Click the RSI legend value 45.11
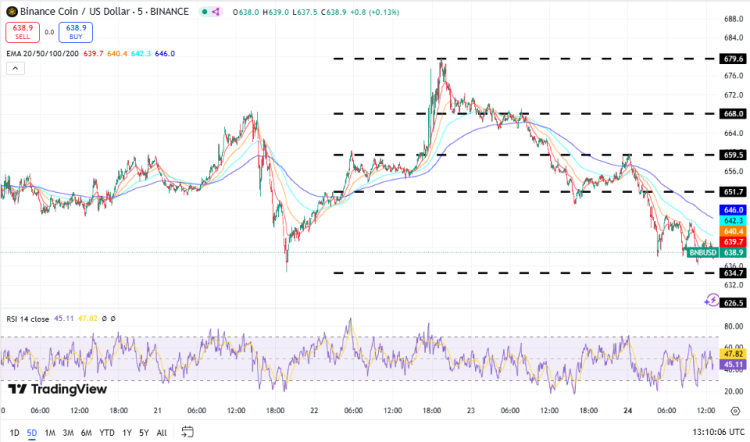Viewport: 750px width, 442px height. pyautogui.click(x=64, y=319)
